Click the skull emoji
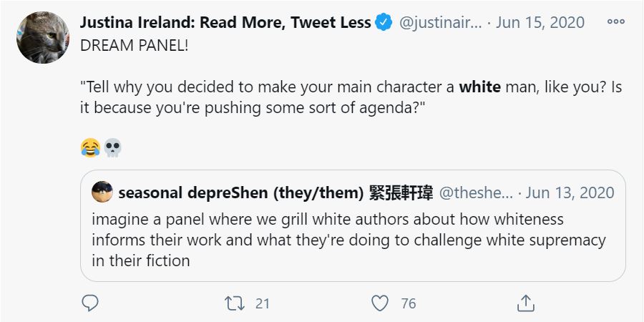 tap(112, 148)
